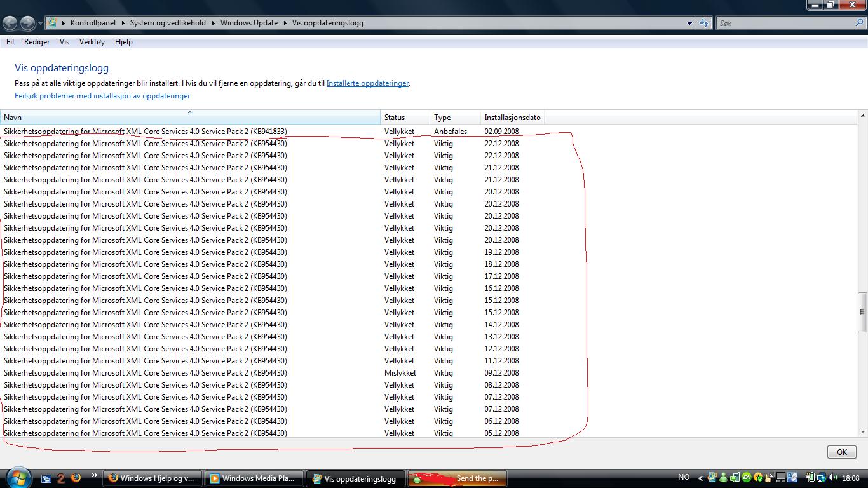Go back with the Back arrow button

(10, 23)
